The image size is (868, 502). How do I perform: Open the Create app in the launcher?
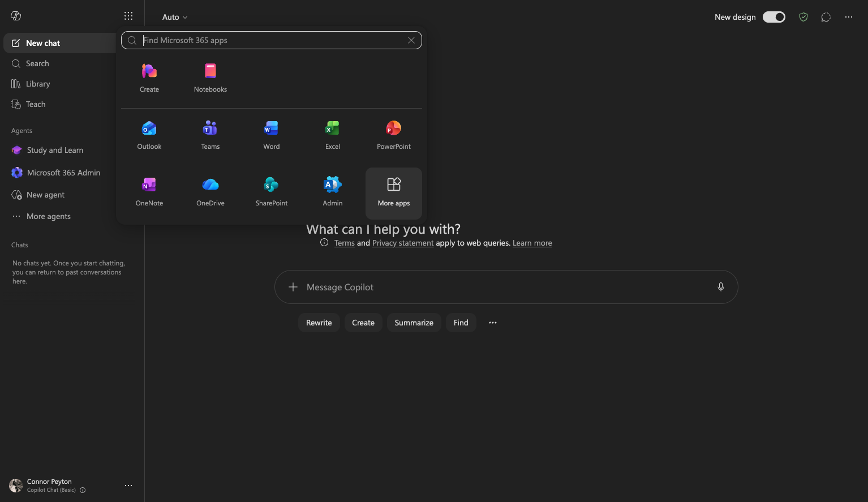(x=149, y=79)
